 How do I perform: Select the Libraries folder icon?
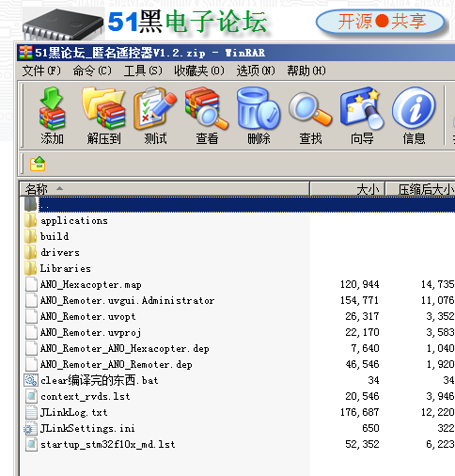point(31,268)
